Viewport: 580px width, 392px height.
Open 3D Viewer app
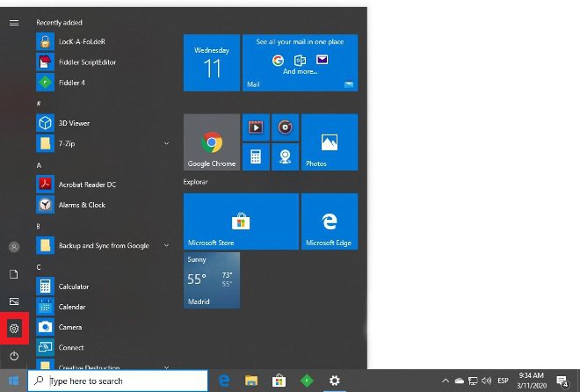[102, 123]
